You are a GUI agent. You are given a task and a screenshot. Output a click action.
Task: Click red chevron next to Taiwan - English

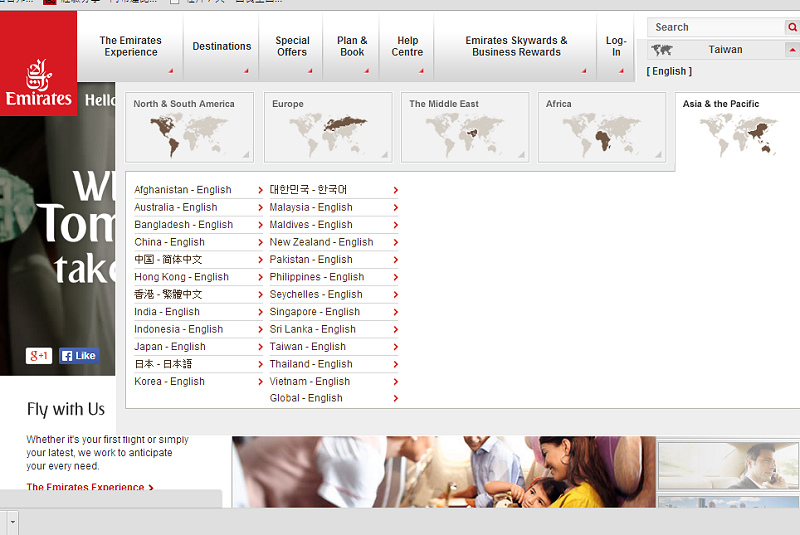point(395,347)
